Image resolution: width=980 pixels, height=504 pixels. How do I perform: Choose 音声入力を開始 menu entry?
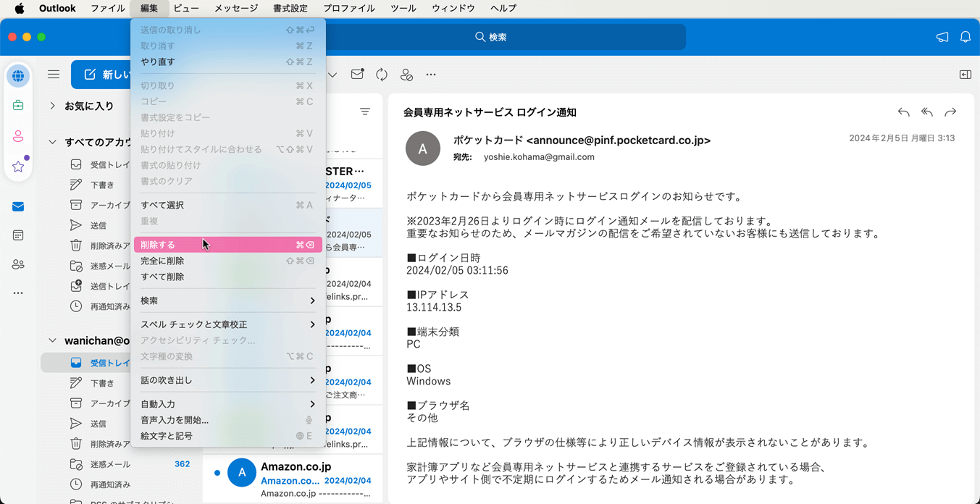[x=228, y=420]
